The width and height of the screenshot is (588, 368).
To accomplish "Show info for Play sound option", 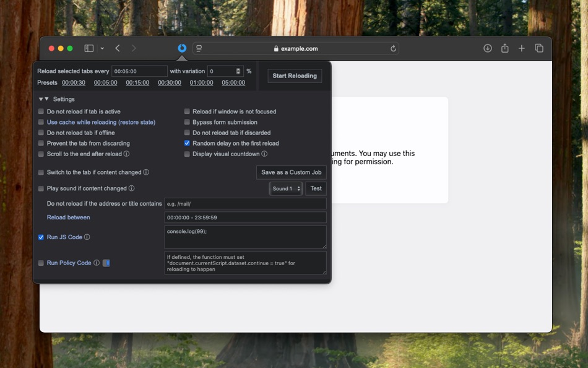I will [x=131, y=188].
